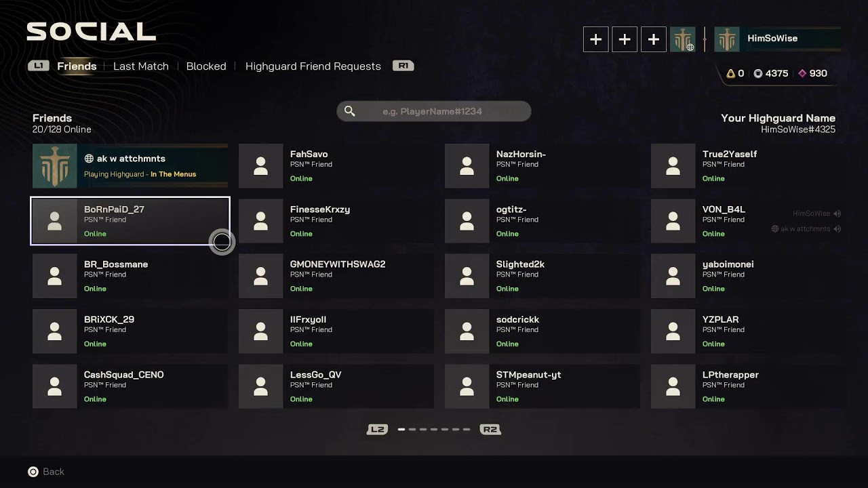
Task: Click the speaker icon next to HimSoWise
Action: (837, 213)
